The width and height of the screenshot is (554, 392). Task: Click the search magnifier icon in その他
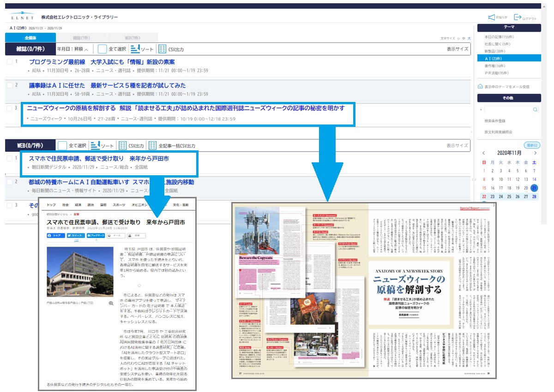(535, 110)
